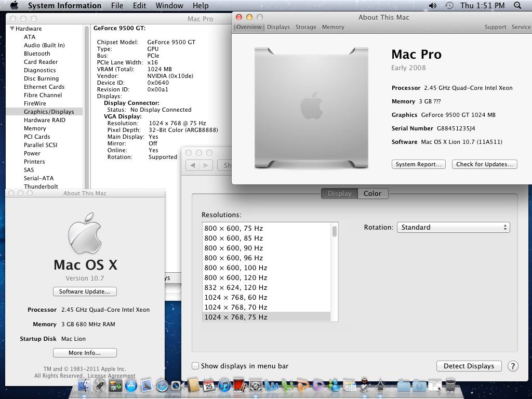This screenshot has width=532, height=399.
Task: Launch Safari compass icon in Dock
Action: pyautogui.click(x=162, y=386)
